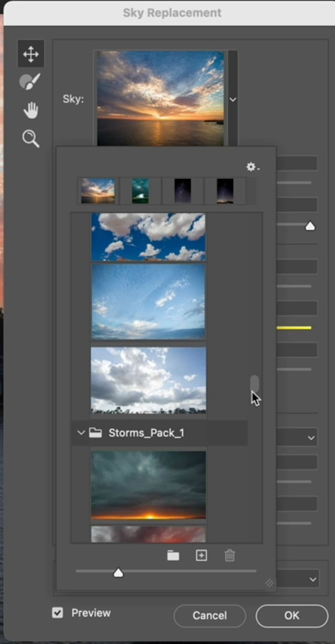Select the fourth recent starry sky thumbnail
The image size is (335, 644).
225,191
